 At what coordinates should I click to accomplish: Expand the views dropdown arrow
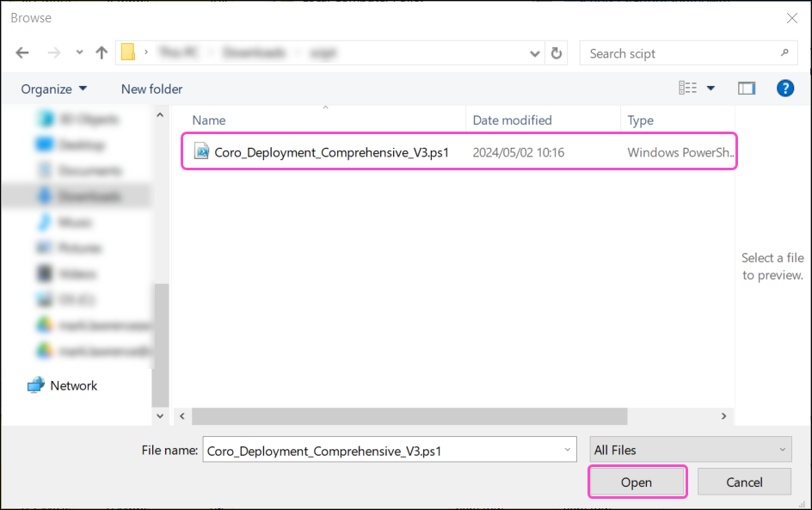(x=709, y=88)
